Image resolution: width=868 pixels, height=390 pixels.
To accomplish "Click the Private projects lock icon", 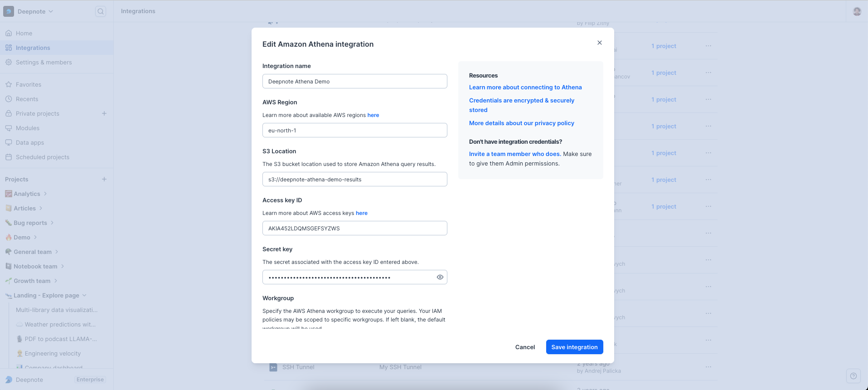I will pyautogui.click(x=9, y=113).
